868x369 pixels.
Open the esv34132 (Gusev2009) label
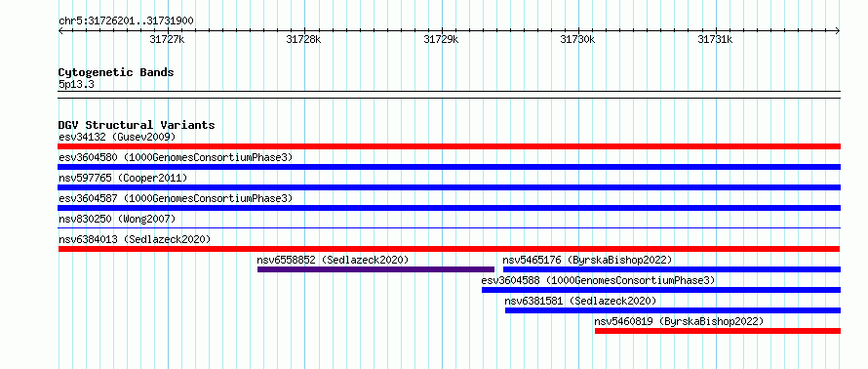click(x=117, y=137)
